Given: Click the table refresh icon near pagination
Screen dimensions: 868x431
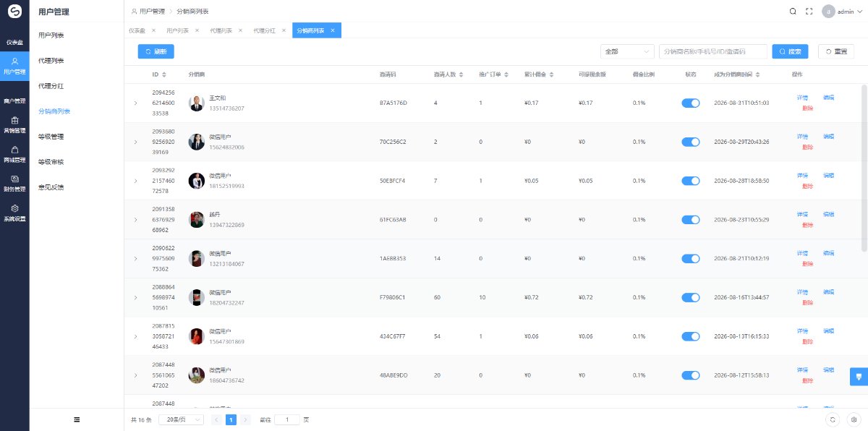Looking at the screenshot, I should point(833,419).
